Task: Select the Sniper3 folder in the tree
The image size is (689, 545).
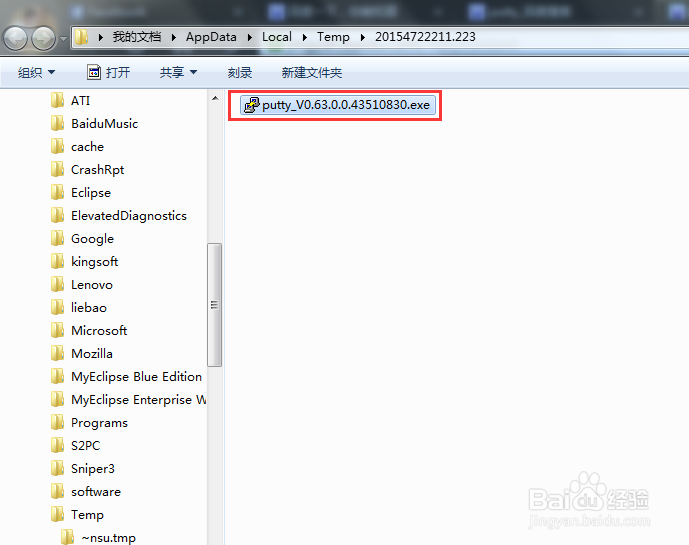Action: pos(93,469)
